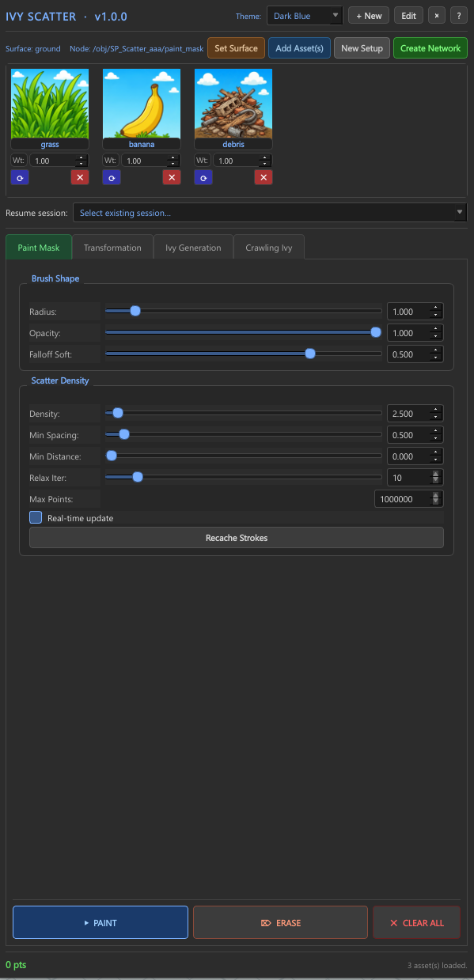Screen dimensions: 474x980
Task: Select the banana asset thumbnail
Action: click(142, 104)
